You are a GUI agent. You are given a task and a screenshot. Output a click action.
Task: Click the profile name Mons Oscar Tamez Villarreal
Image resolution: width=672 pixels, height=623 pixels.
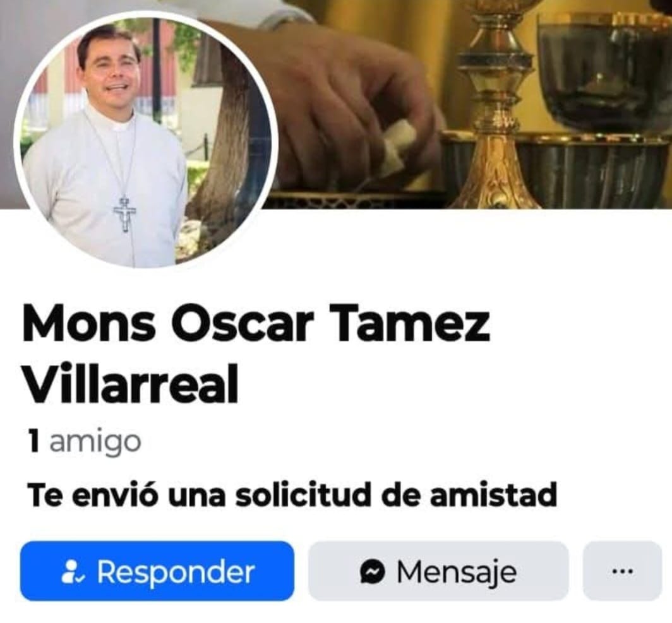256,353
